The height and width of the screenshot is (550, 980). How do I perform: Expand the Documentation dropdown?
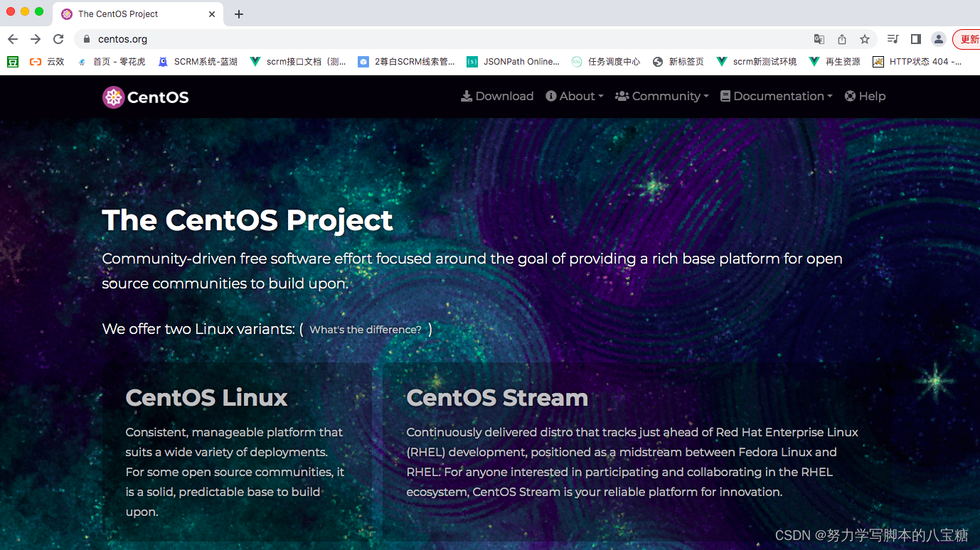click(775, 96)
